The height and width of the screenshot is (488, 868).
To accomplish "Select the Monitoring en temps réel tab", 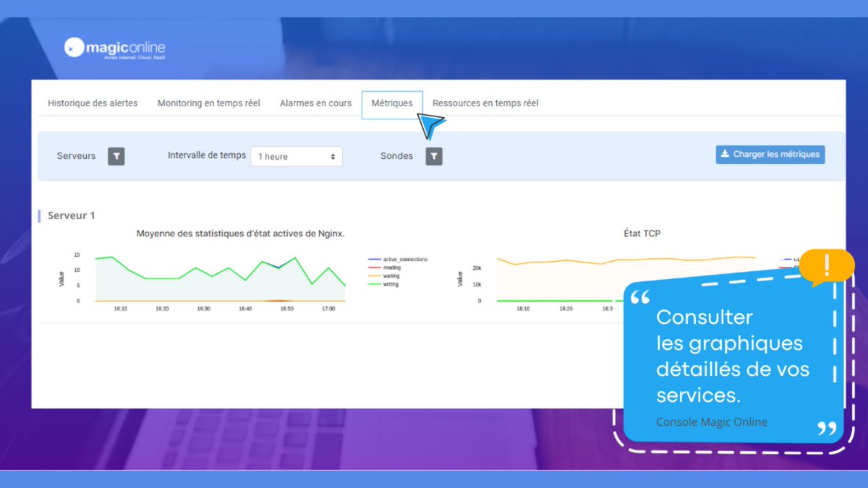I will tap(209, 103).
